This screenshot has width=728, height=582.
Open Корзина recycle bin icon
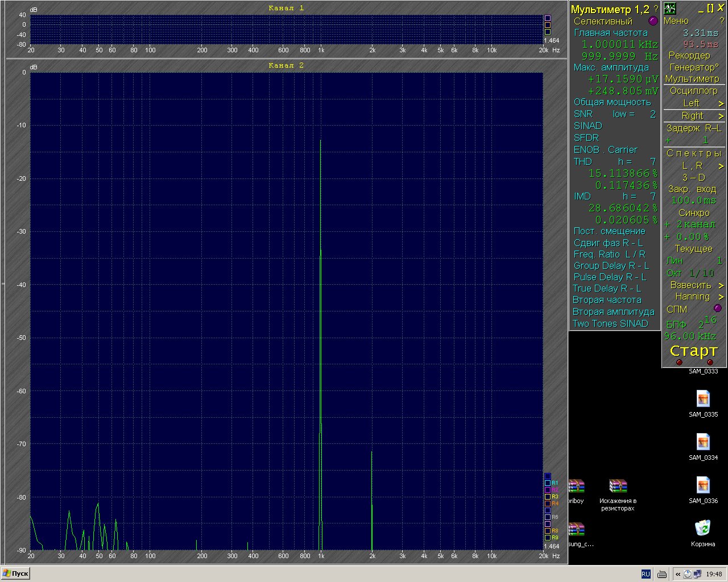pyautogui.click(x=703, y=533)
